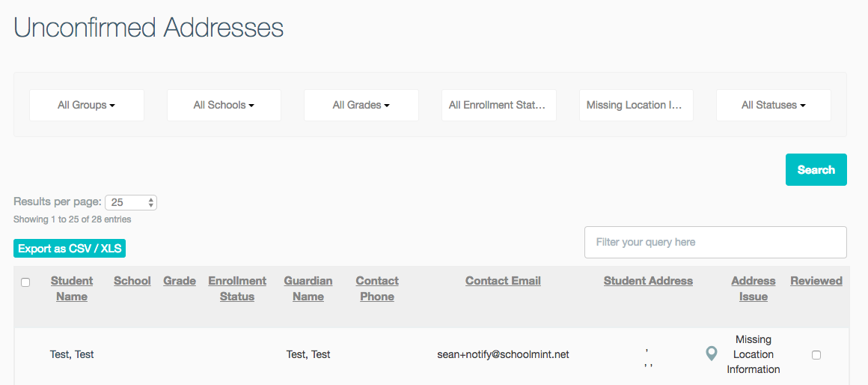Screen dimensions: 868x385
Task: Expand the All Statuses dropdown
Action: pyautogui.click(x=773, y=106)
